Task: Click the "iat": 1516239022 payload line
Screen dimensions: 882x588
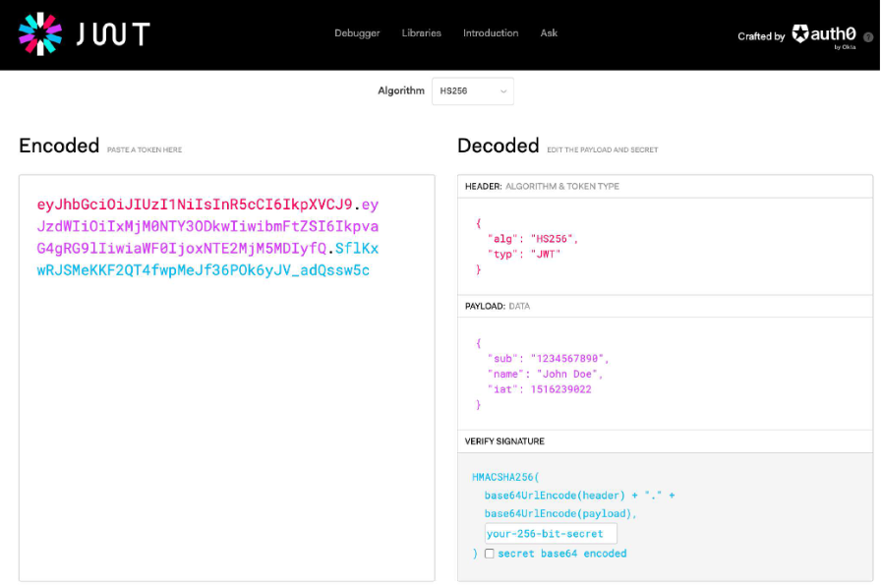Action: 540,389
